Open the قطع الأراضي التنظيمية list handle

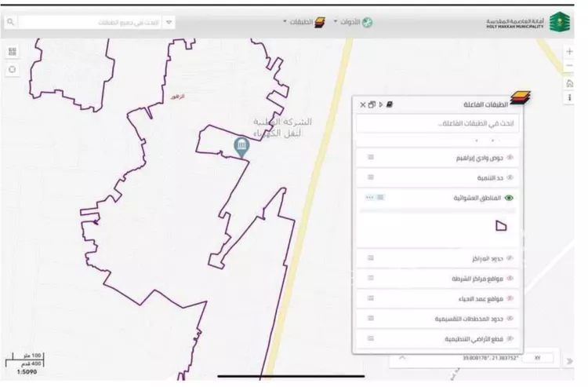tap(371, 338)
